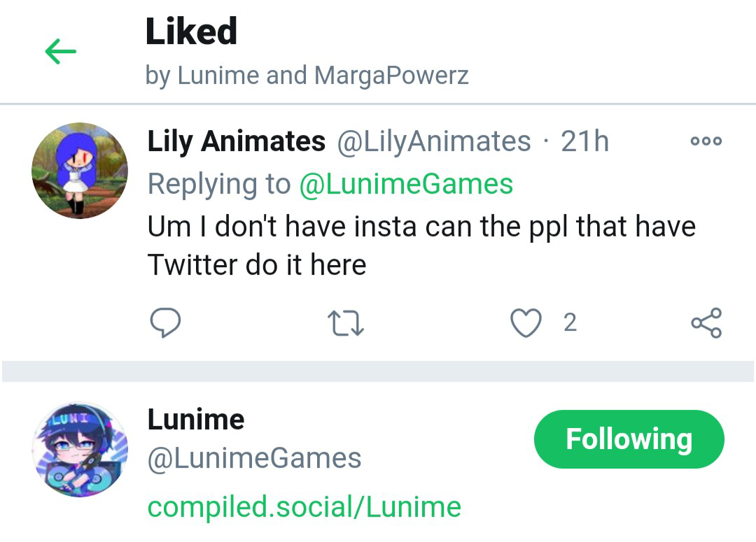Open the compiled.social/Lunime link
The image size is (756, 542).
(304, 507)
